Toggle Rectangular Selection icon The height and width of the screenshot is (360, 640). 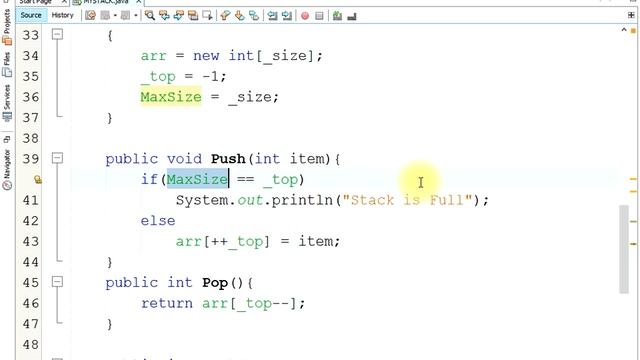[x=207, y=16]
